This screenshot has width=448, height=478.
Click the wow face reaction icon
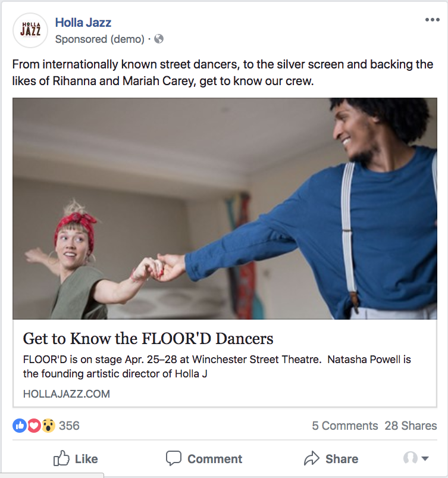coord(48,426)
